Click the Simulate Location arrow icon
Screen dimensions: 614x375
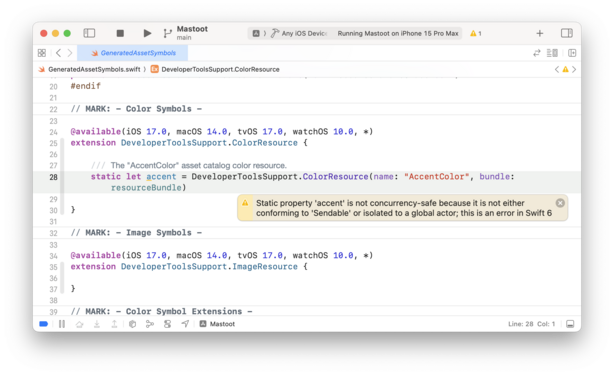click(185, 324)
